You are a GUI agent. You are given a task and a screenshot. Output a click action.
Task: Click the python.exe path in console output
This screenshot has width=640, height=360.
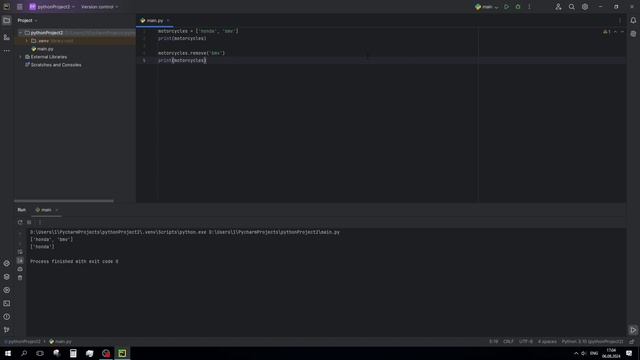pyautogui.click(x=118, y=232)
